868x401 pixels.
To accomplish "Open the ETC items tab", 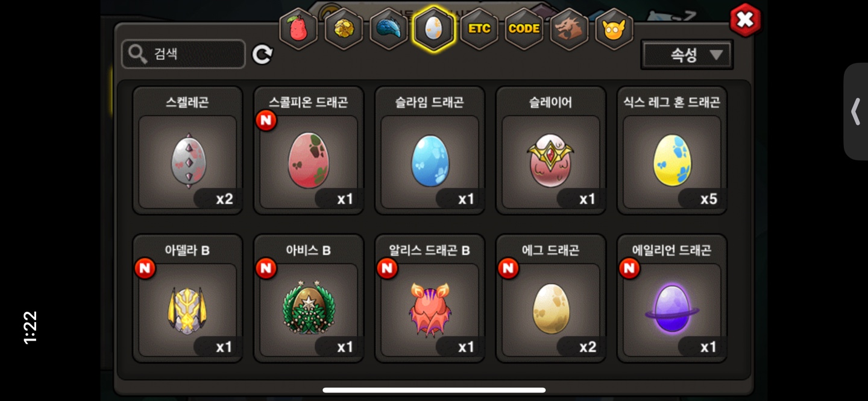I will [x=479, y=28].
